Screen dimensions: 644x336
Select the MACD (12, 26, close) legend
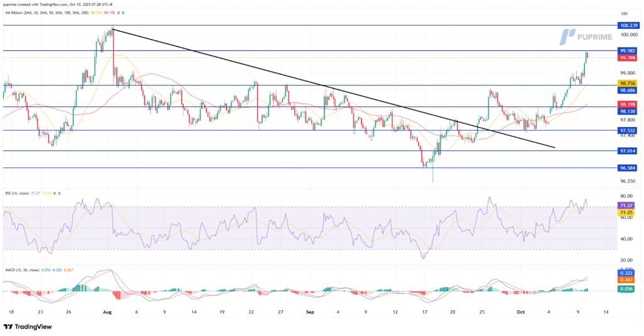(22, 266)
